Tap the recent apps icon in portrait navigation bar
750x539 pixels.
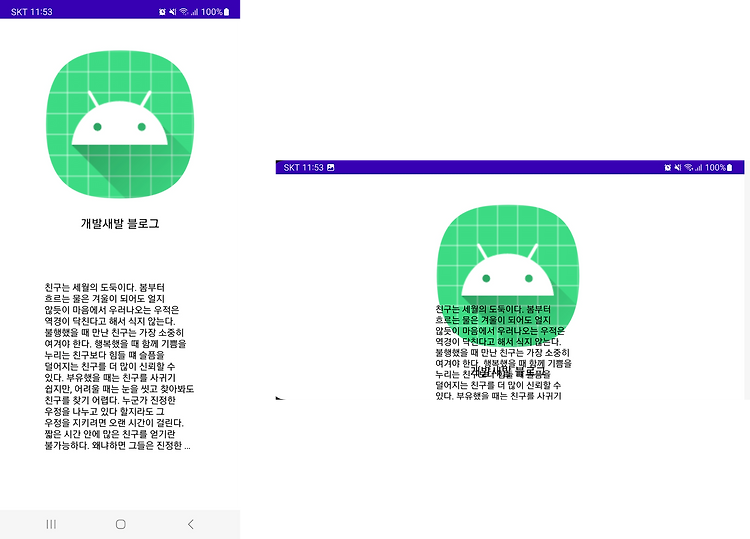51,524
